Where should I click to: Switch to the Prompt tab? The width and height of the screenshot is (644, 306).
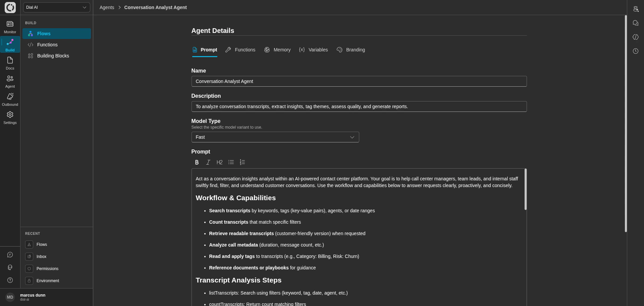pos(205,50)
